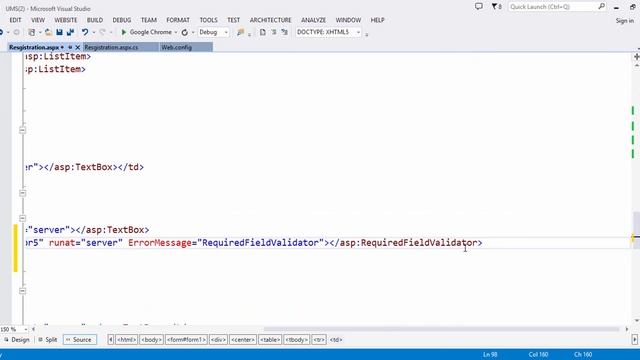640x360 pixels.
Task: Open the TOOLS menu
Action: (x=208, y=20)
